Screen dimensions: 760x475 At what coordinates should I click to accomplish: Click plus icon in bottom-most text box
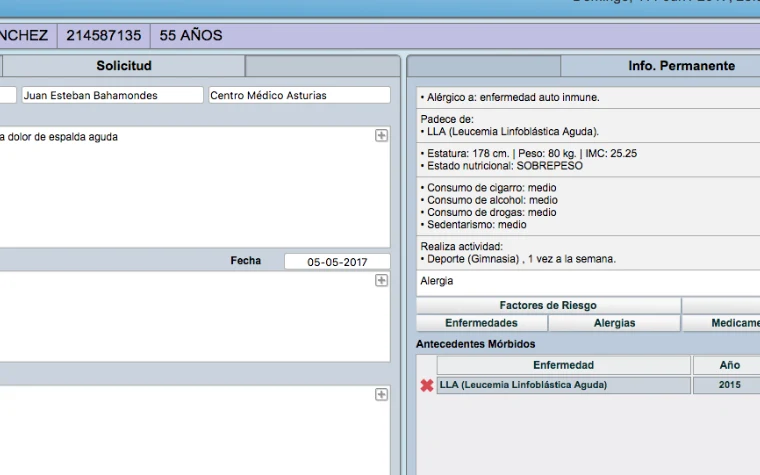click(381, 395)
